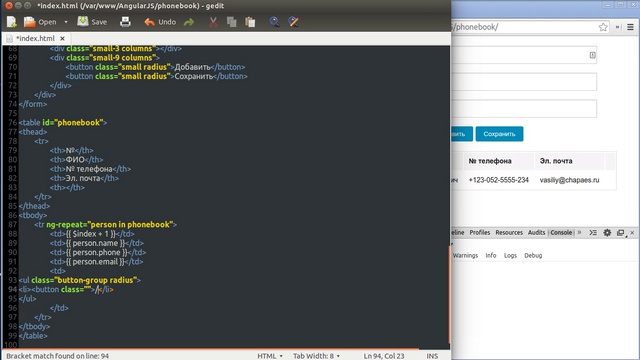Click the second form input field
The image size is (640, 360).
(524, 82)
